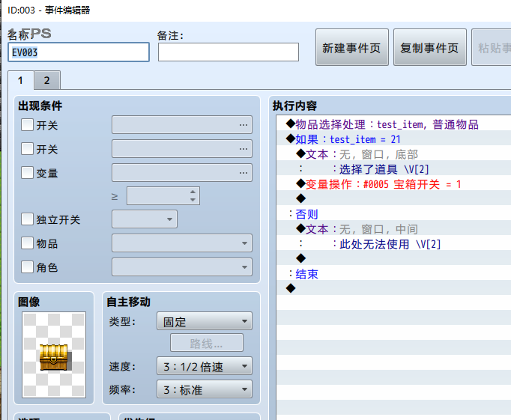Open the second 开关 selector ellipsis field
The image size is (511, 420).
pyautogui.click(x=182, y=149)
